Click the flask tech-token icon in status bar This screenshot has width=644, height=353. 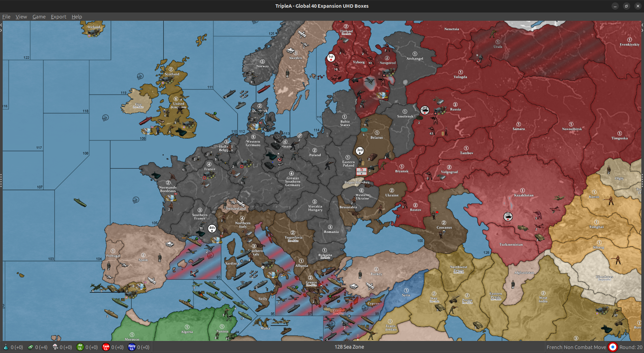(6, 347)
